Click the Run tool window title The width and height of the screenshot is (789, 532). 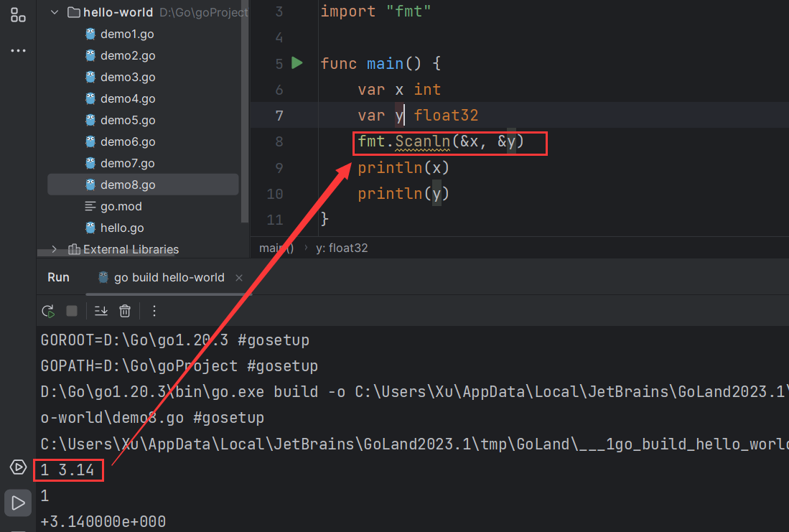pyautogui.click(x=58, y=277)
